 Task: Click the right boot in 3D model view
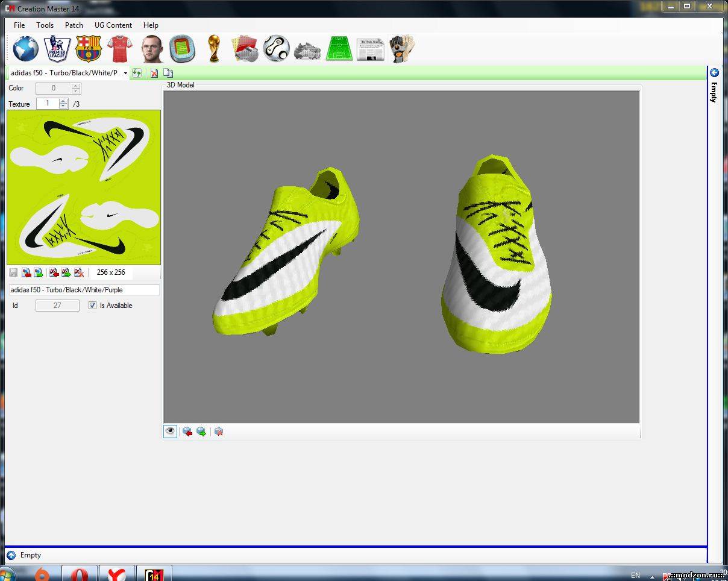(497, 254)
